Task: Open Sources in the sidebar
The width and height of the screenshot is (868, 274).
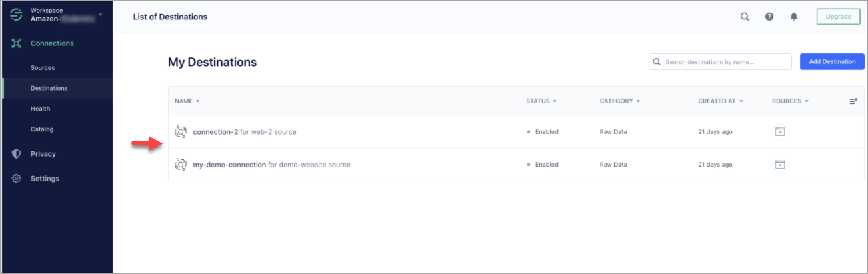Action: [x=43, y=68]
